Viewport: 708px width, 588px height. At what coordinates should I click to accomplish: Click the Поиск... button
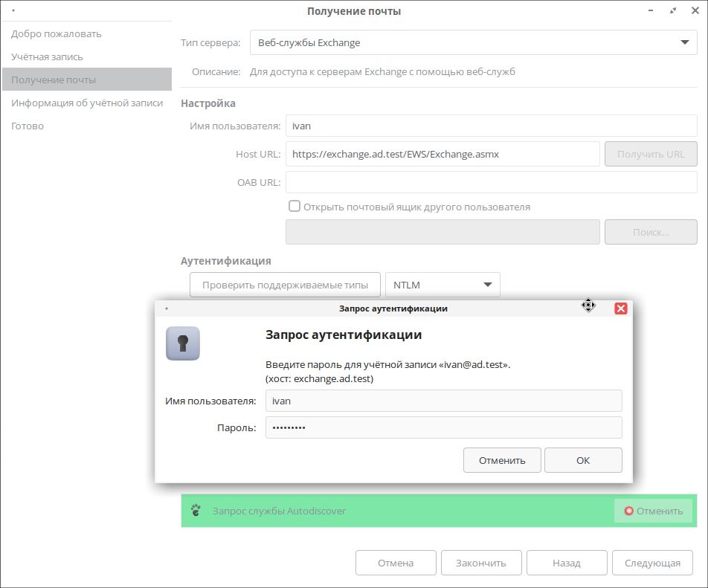(651, 232)
